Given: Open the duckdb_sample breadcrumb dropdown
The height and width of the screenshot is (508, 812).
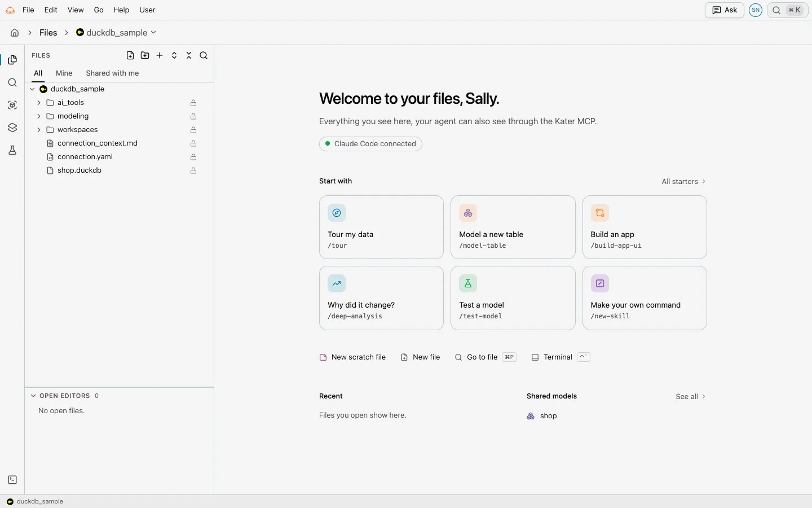Looking at the screenshot, I should (116, 33).
